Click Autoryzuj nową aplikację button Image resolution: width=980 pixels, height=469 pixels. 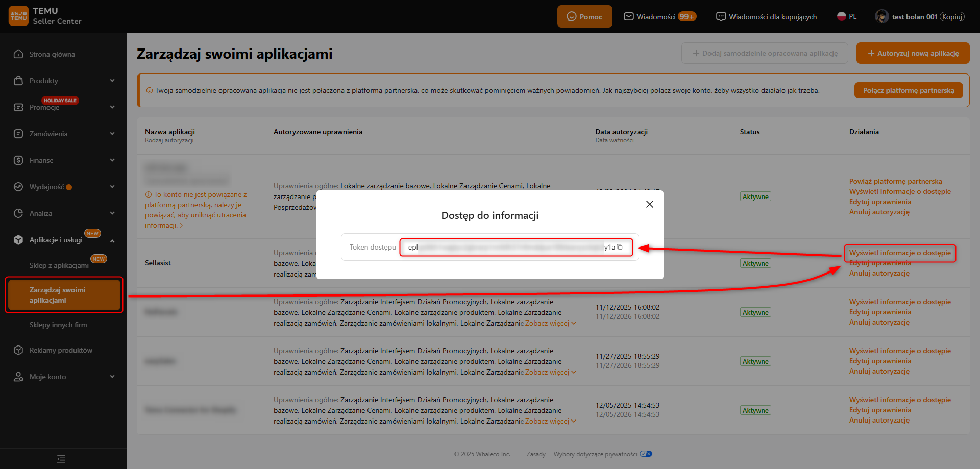[913, 53]
